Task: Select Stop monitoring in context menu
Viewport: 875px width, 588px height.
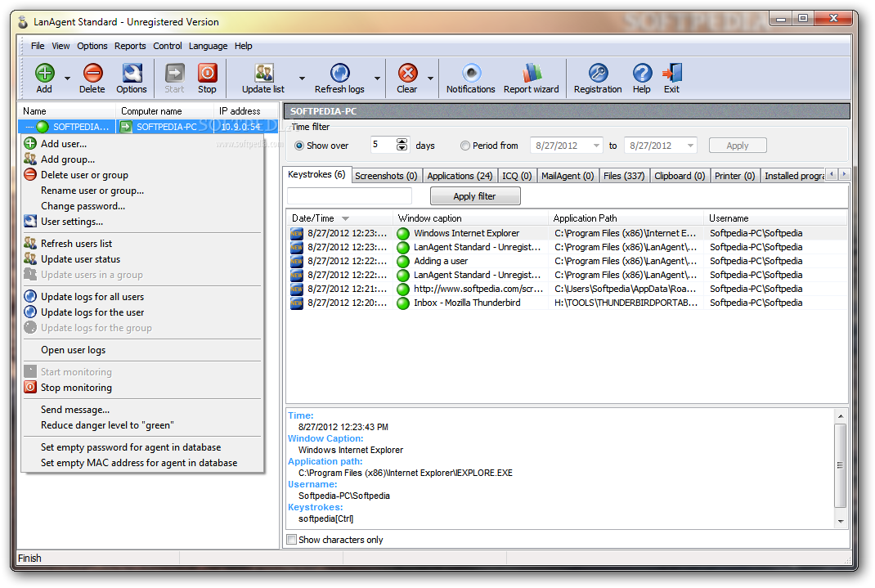Action: 76,387
